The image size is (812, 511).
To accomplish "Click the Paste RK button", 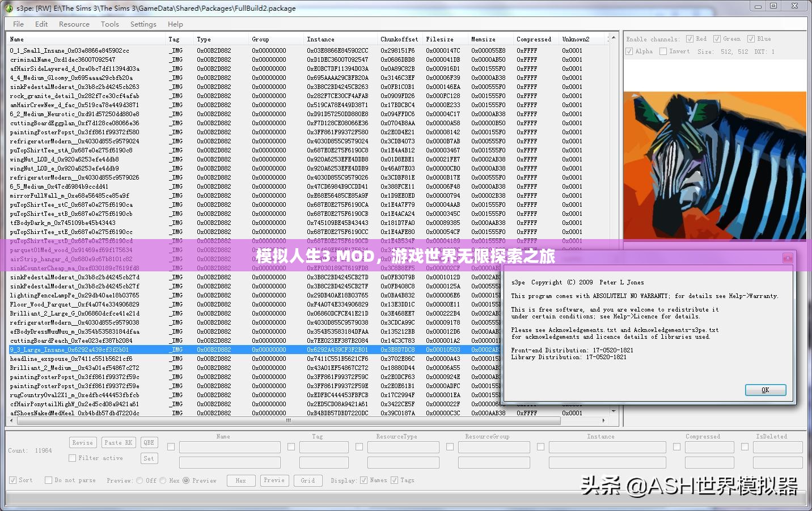I will [x=118, y=442].
